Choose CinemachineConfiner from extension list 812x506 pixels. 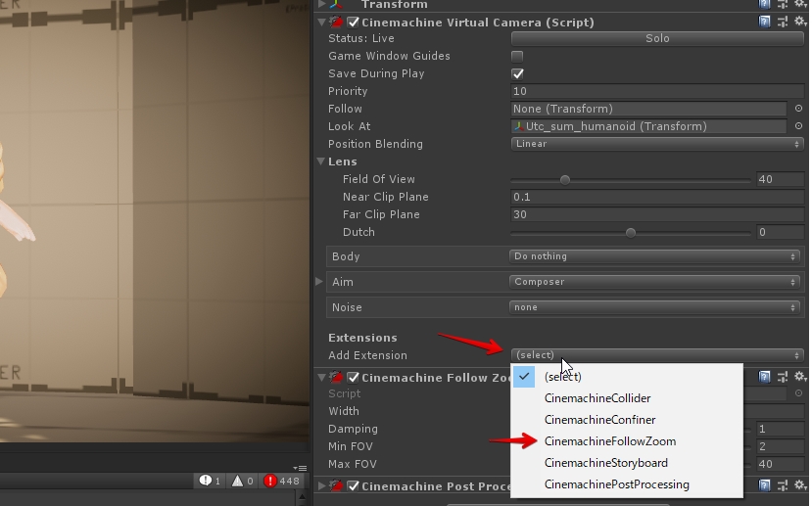627,420
